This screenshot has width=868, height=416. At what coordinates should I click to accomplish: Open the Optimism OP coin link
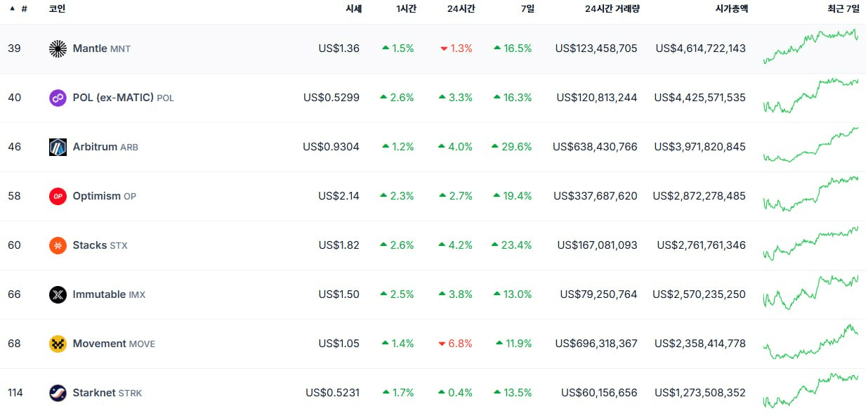tap(105, 196)
